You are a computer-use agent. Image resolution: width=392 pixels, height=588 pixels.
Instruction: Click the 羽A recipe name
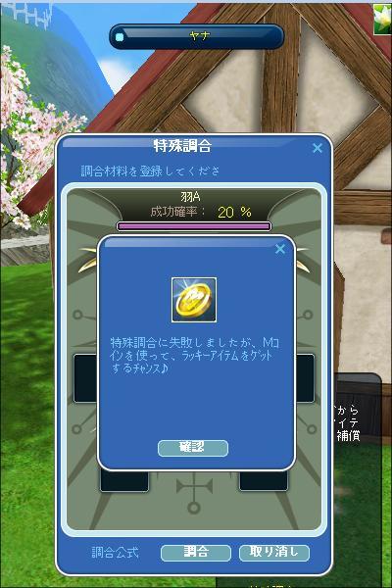coord(190,197)
